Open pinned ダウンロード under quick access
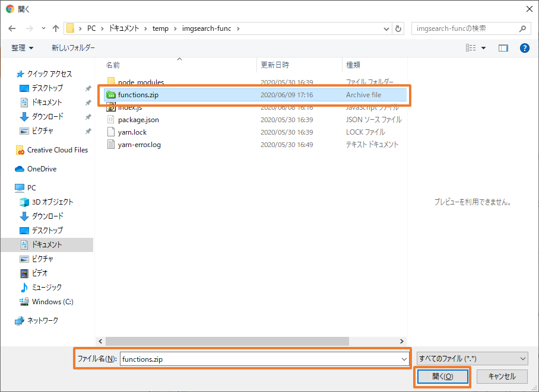This screenshot has height=392, width=539. 47,116
